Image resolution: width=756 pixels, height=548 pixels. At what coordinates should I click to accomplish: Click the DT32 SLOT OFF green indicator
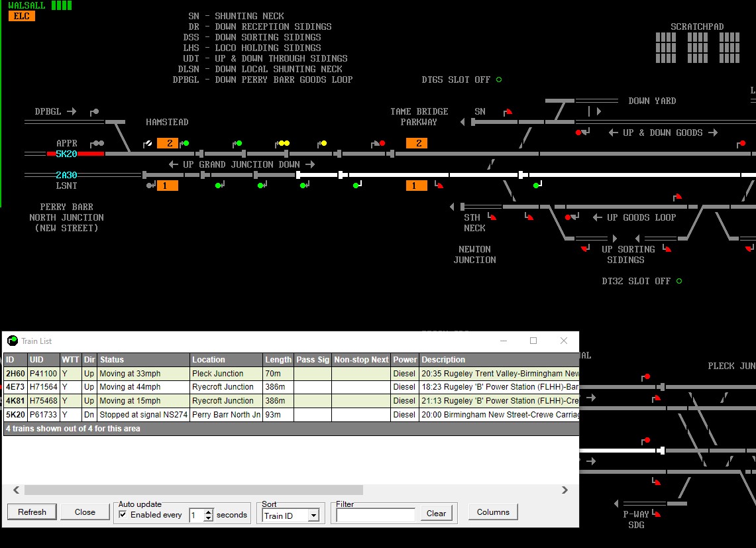click(x=679, y=281)
